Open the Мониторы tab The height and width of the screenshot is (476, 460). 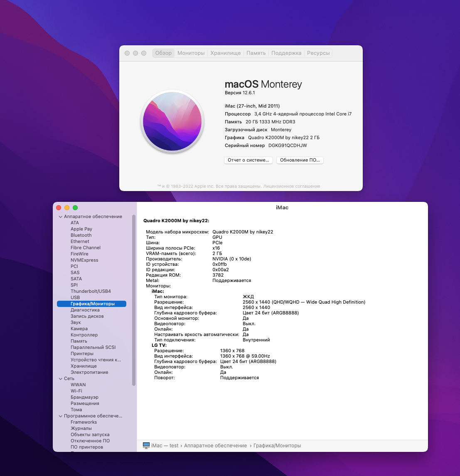191,53
